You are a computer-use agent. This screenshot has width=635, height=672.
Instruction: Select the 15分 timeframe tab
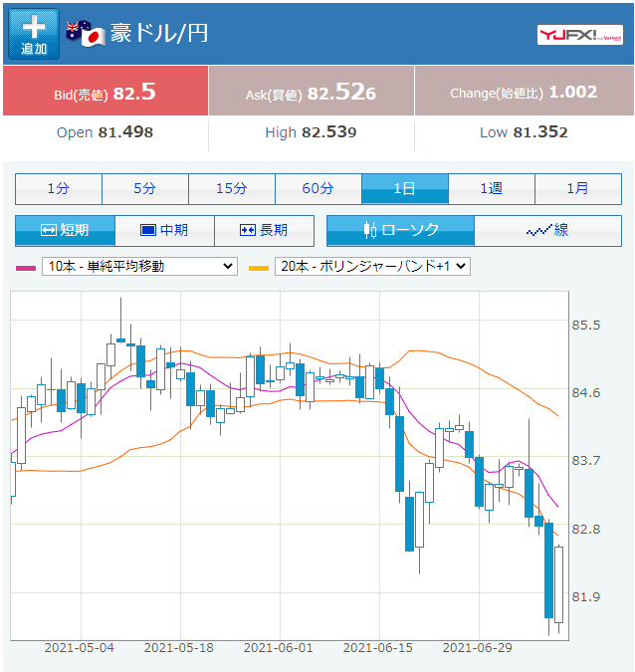pyautogui.click(x=232, y=188)
